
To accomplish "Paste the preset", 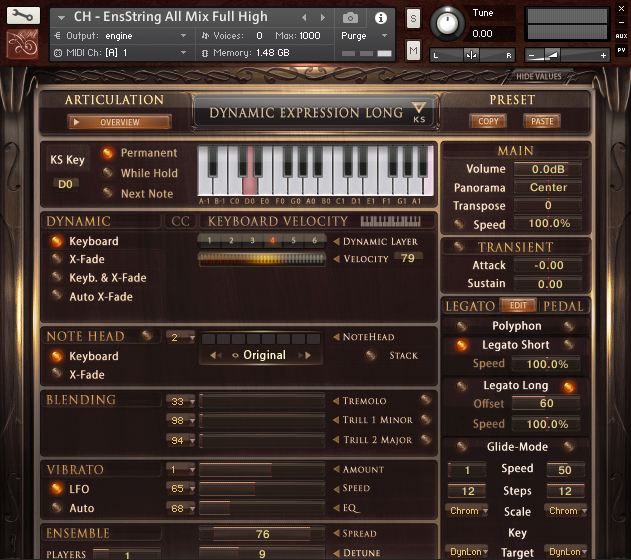I will pyautogui.click(x=542, y=121).
